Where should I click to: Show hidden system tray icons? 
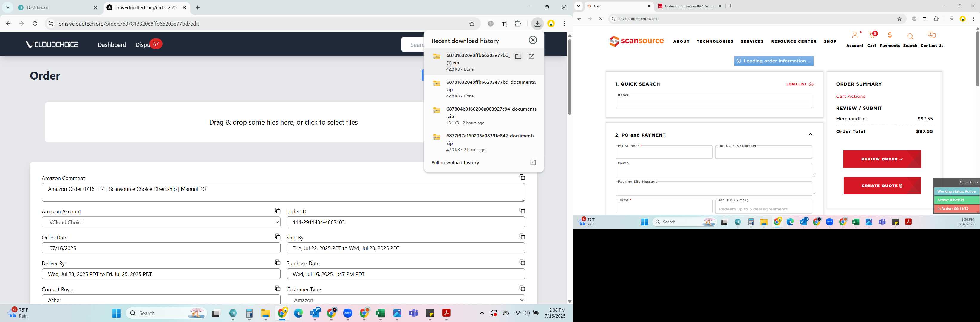click(x=482, y=313)
